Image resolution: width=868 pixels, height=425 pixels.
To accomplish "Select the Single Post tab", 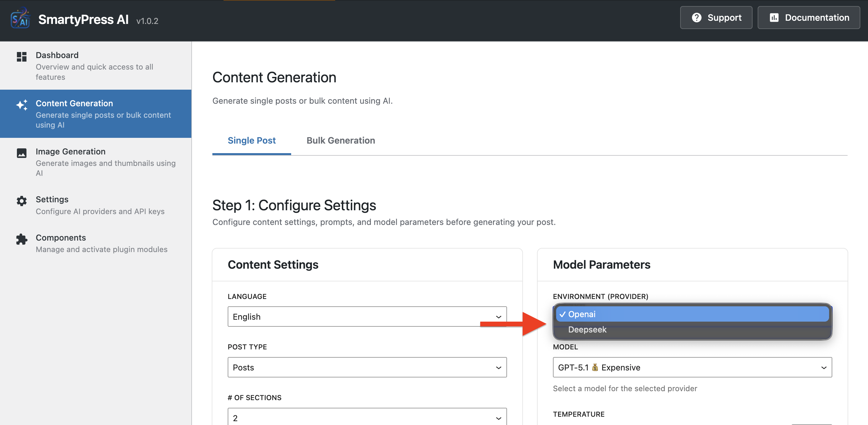I will [x=252, y=140].
